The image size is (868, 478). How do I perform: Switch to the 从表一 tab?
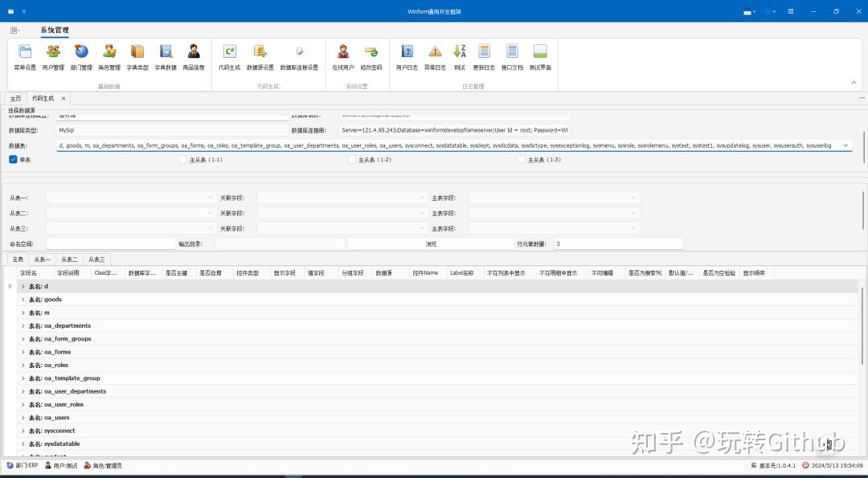(41, 259)
